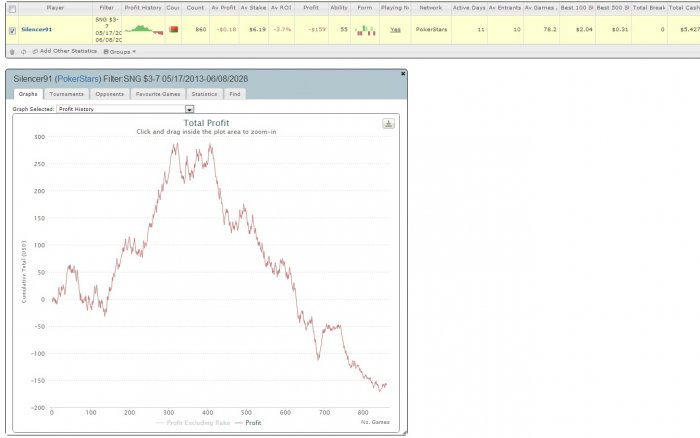The width and height of the screenshot is (700, 438).
Task: Sort by Av Stake column header
Action: pyautogui.click(x=253, y=8)
